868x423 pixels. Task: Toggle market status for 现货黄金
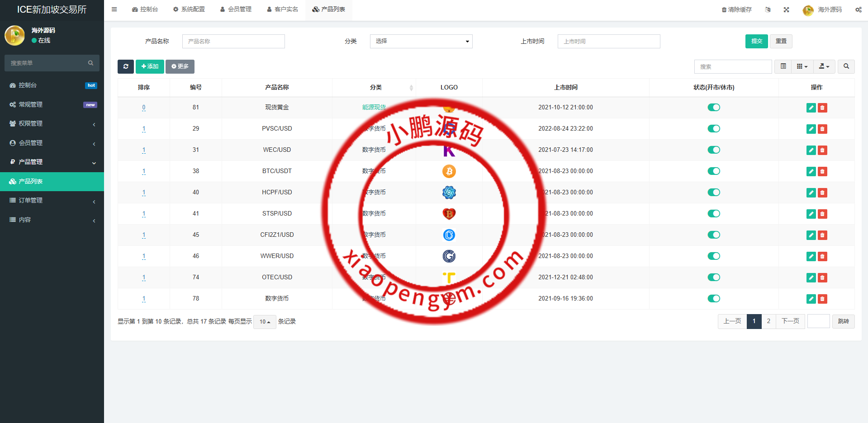click(713, 108)
